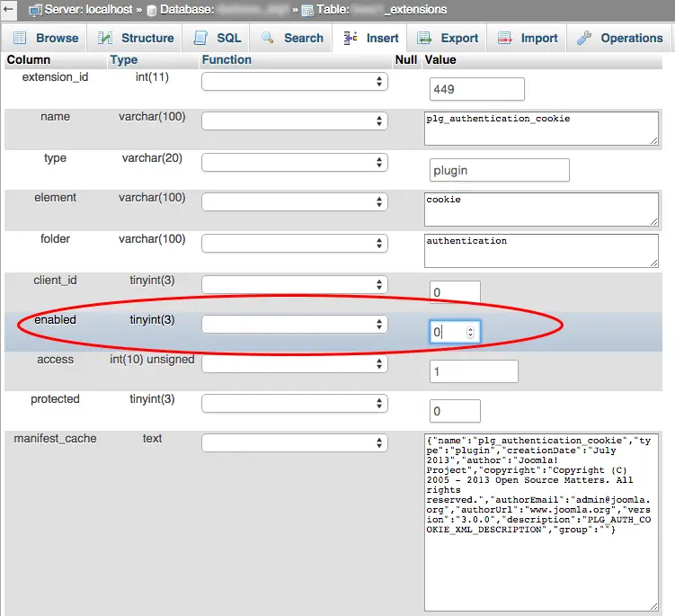This screenshot has height=616, width=675.
Task: Click the Operations wrench icon
Action: (583, 38)
